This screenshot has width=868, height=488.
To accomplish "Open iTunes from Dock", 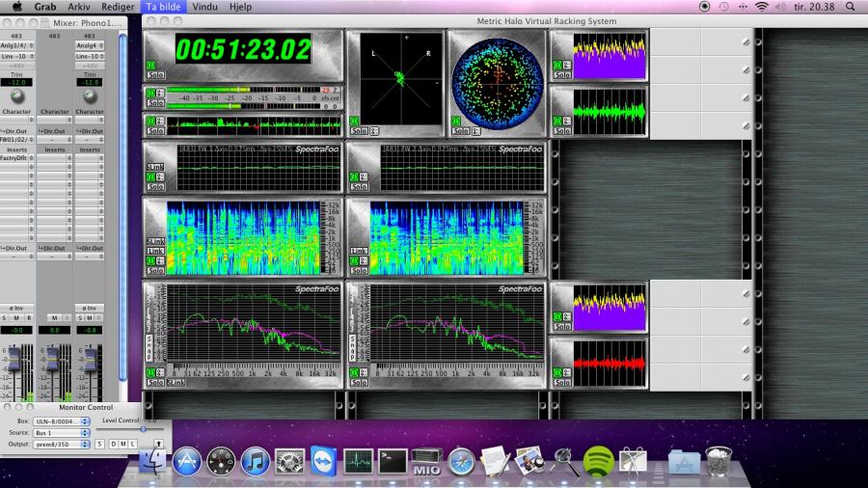I will coord(255,461).
